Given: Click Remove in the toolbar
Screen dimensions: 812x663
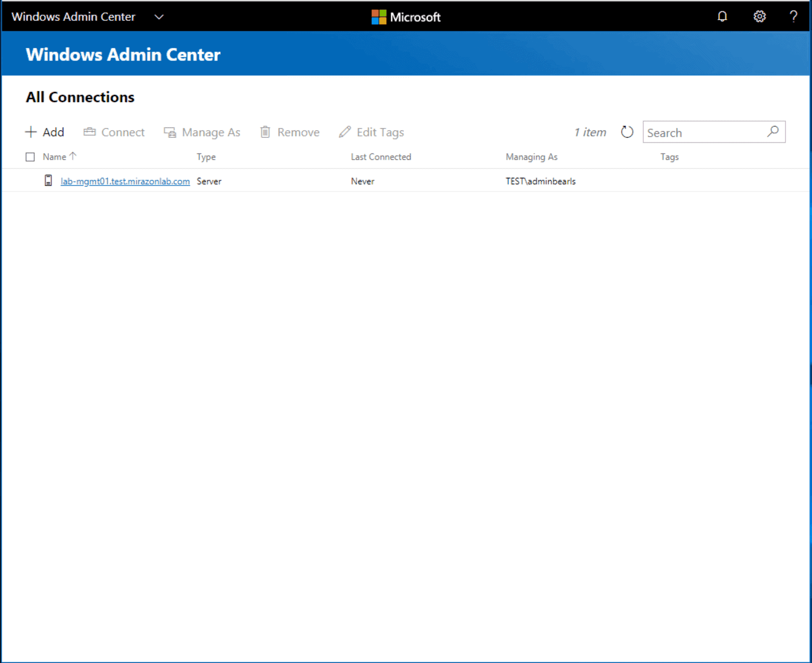Looking at the screenshot, I should (290, 132).
